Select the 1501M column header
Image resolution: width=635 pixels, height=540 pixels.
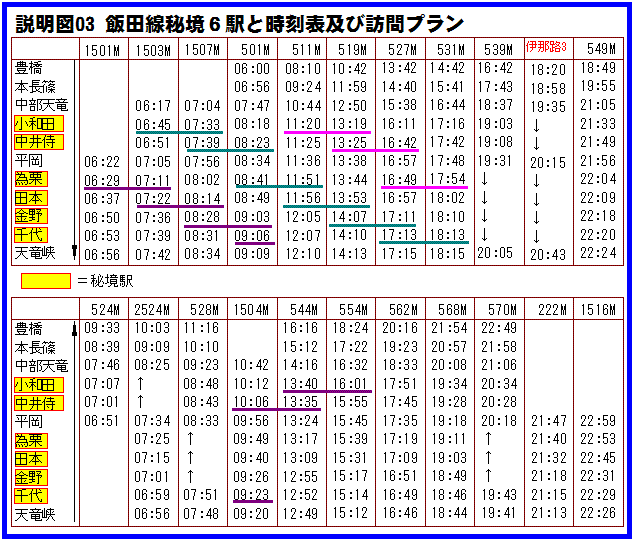[103, 50]
